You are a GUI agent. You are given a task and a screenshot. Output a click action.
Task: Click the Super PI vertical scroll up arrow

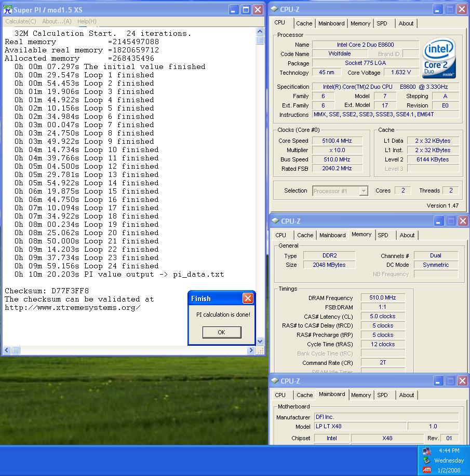tap(260, 31)
